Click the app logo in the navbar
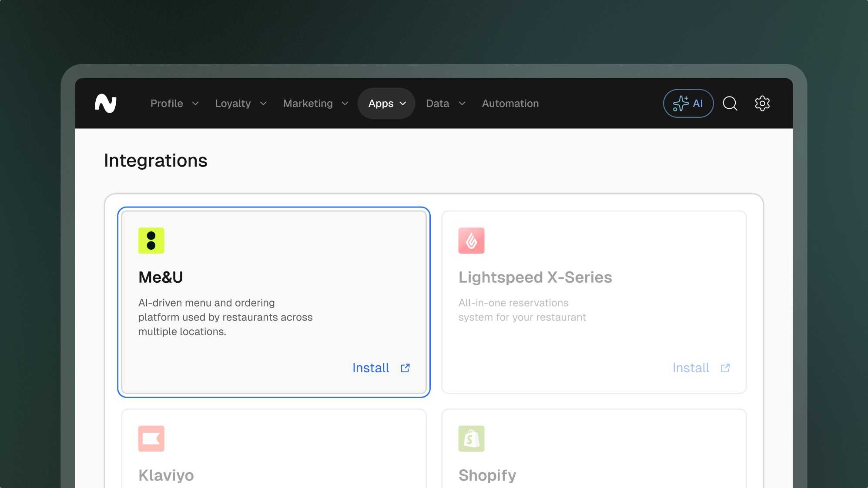 106,104
